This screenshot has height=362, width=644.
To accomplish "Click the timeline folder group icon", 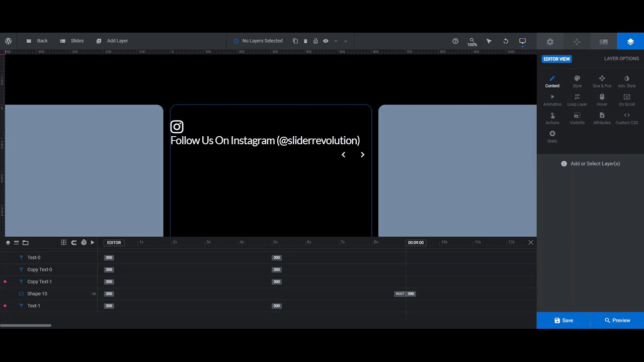I will point(25,243).
